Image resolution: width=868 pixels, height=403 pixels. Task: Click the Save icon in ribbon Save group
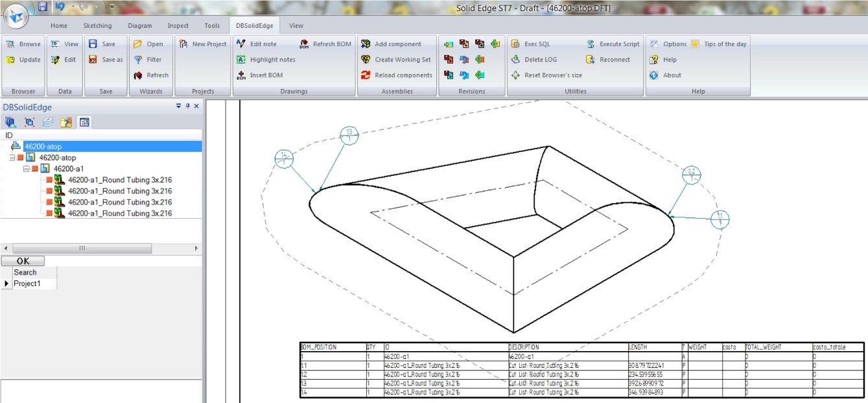coord(93,44)
